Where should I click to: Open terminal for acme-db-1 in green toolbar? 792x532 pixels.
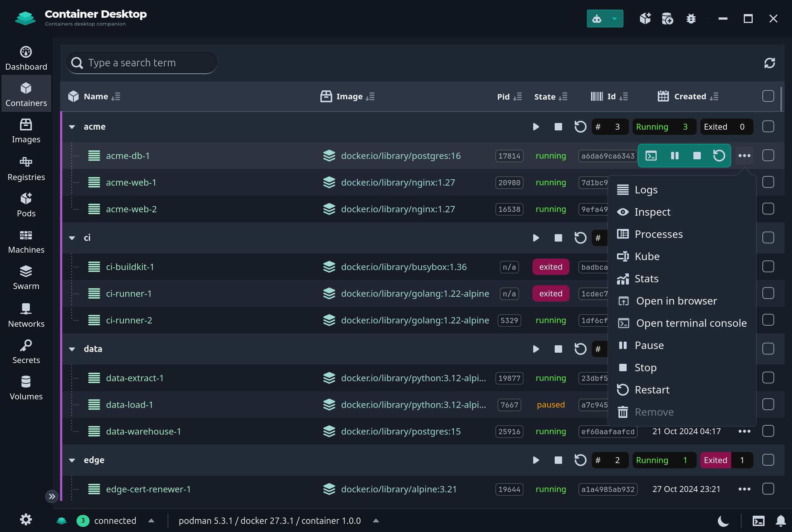[651, 156]
